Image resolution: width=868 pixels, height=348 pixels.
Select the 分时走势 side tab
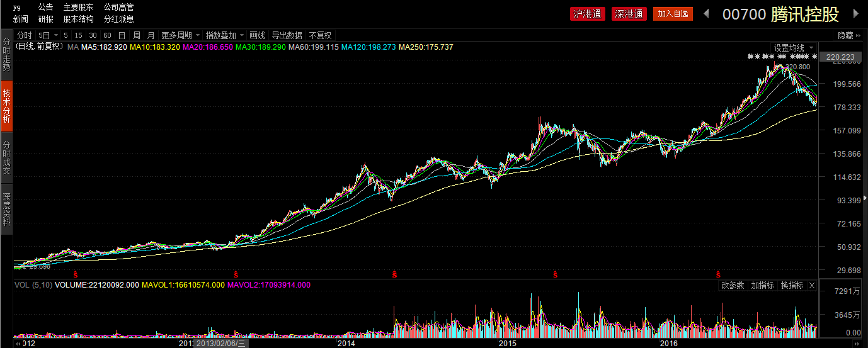6,54
